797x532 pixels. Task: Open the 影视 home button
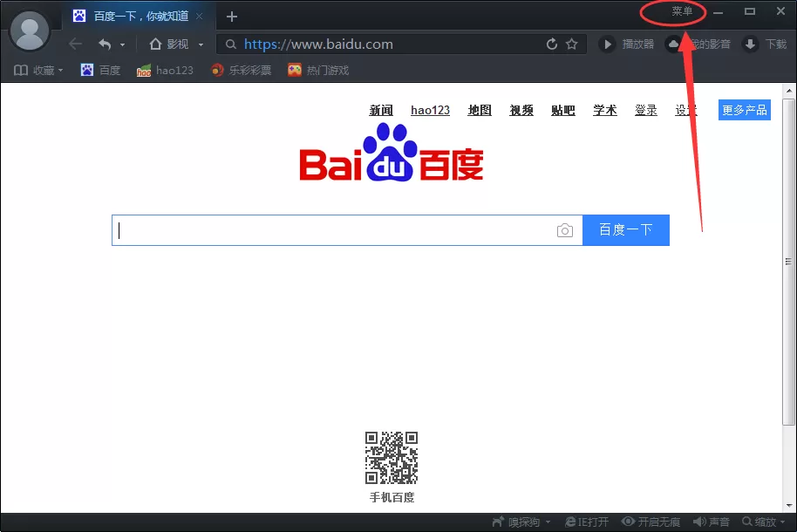(169, 44)
